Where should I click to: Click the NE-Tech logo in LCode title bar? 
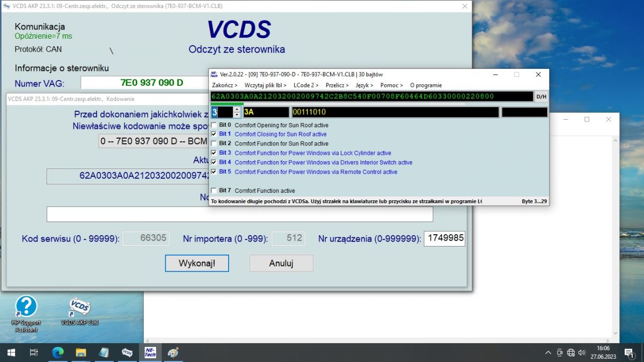[214, 74]
